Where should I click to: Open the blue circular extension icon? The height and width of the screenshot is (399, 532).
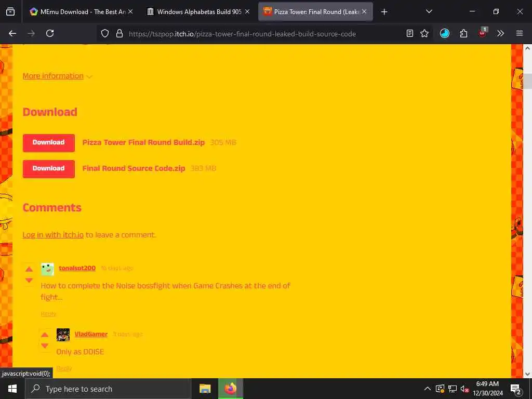pos(445,33)
